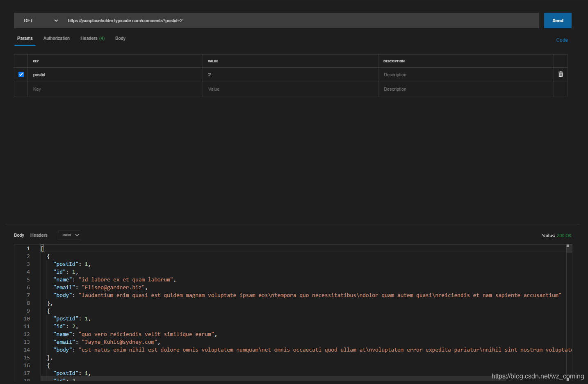Select the Jayne_Kuhic@sydney.com email line
This screenshot has height=384, width=588.
(x=107, y=342)
